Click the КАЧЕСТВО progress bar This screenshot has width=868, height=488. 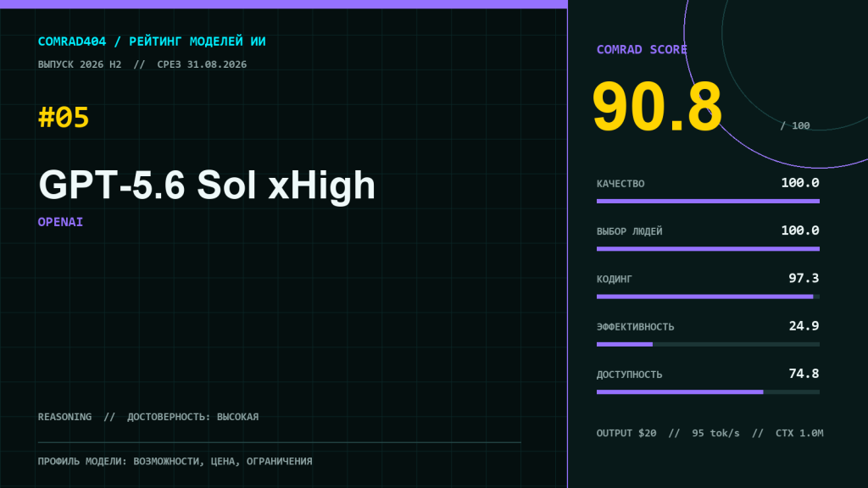pyautogui.click(x=708, y=202)
